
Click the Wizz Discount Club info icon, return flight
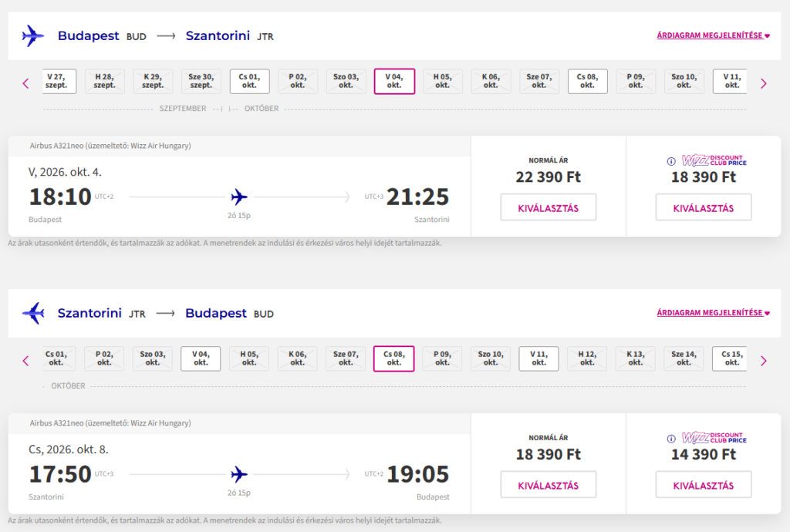coord(670,439)
